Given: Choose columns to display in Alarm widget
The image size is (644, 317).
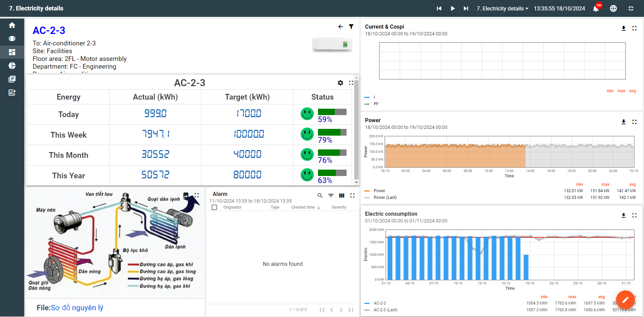Looking at the screenshot, I should (x=342, y=196).
